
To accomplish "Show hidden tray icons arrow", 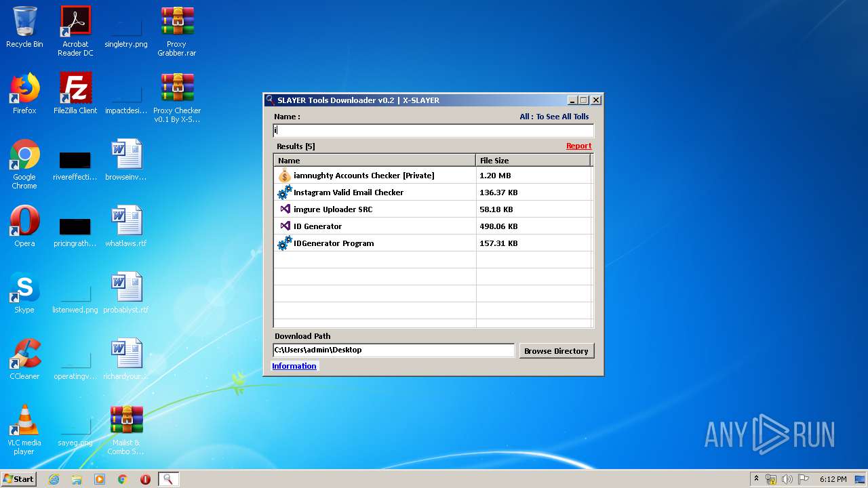I will click(756, 479).
